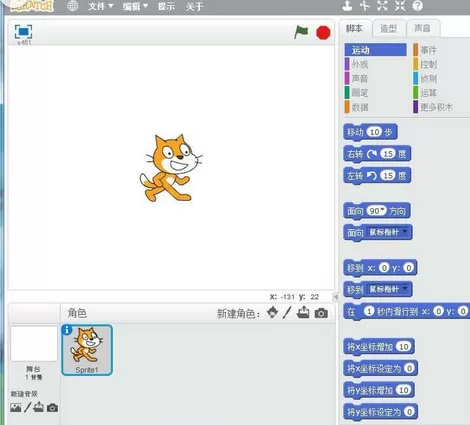Click the value in 将y坐标增加 10 block

click(x=404, y=390)
